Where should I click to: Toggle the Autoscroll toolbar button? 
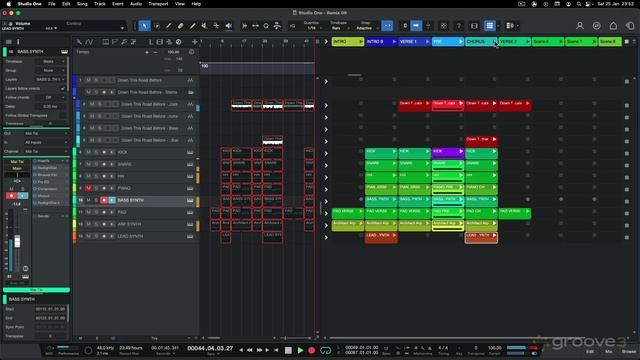click(416, 26)
